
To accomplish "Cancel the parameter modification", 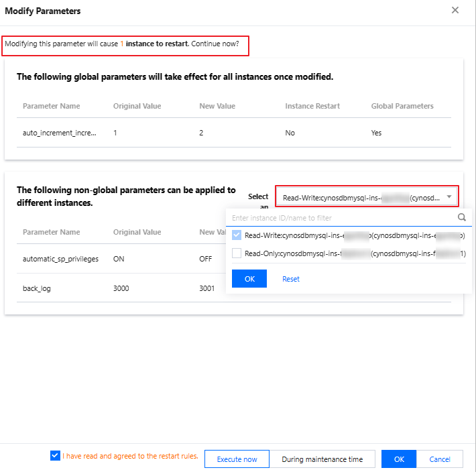I will 440,459.
